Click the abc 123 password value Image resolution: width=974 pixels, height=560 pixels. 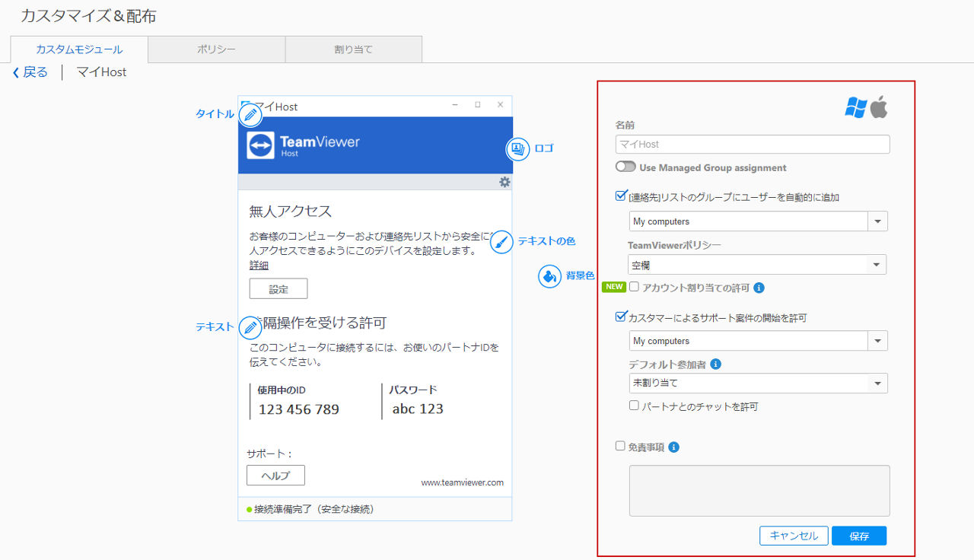click(x=418, y=409)
